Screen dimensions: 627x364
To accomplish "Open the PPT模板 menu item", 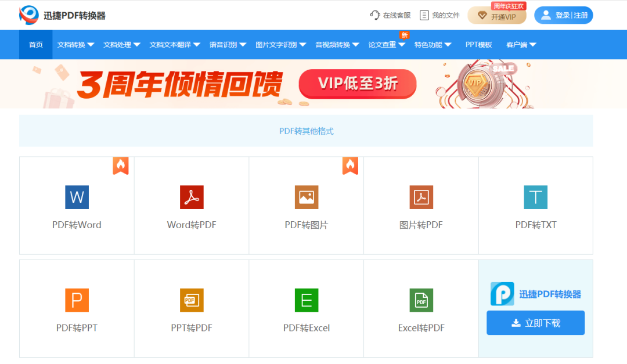I will tap(478, 44).
